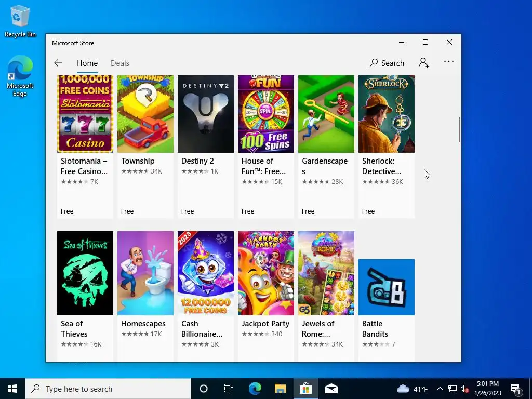Click the sign-in account icon
Image resolution: width=532 pixels, height=399 pixels.
pyautogui.click(x=424, y=63)
